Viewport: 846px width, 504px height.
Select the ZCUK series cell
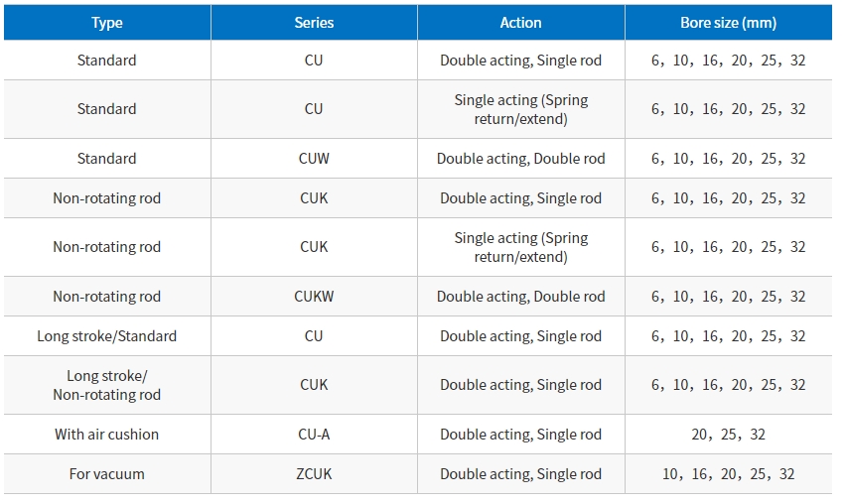[x=314, y=474]
